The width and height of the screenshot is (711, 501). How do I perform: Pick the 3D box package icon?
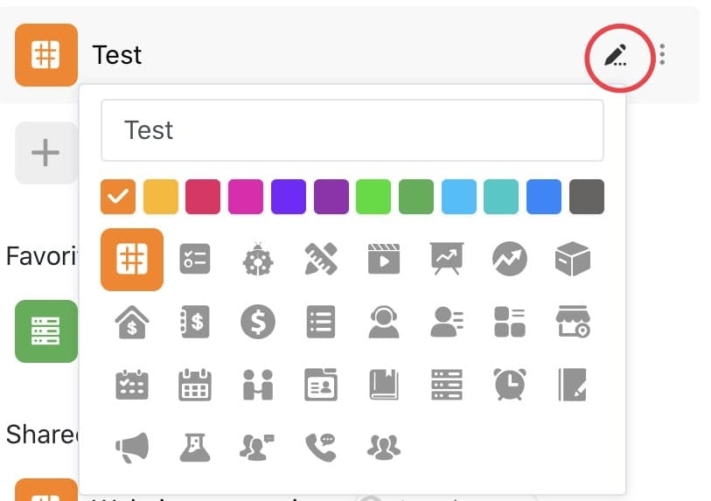(x=573, y=259)
